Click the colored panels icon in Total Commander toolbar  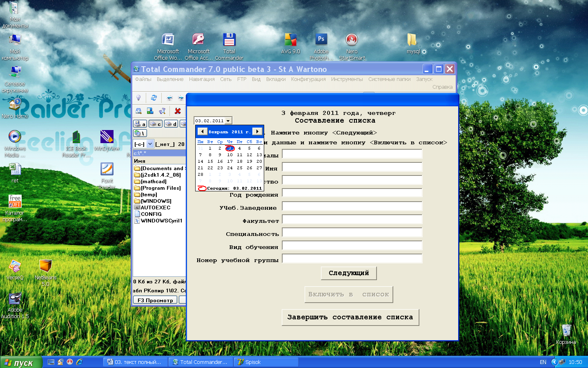(x=150, y=111)
